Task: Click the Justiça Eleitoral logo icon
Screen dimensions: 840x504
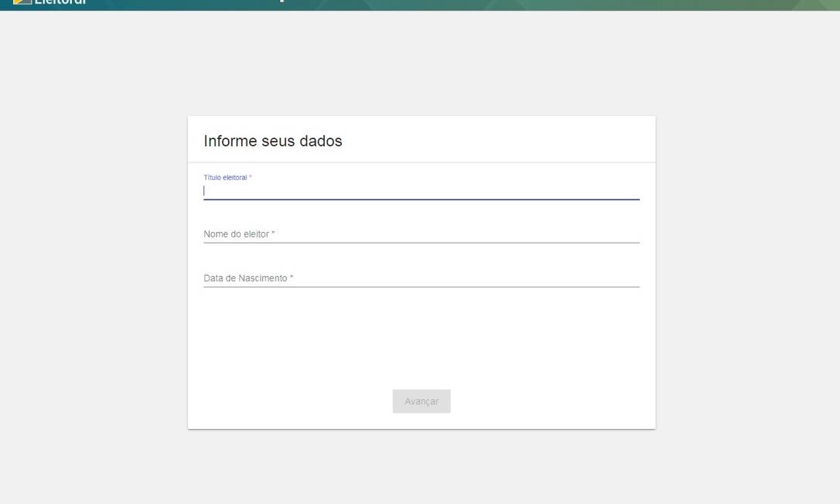Action: [22, 2]
